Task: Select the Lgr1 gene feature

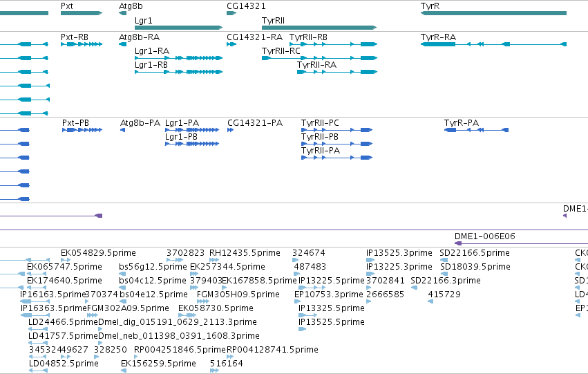Action: [178, 28]
